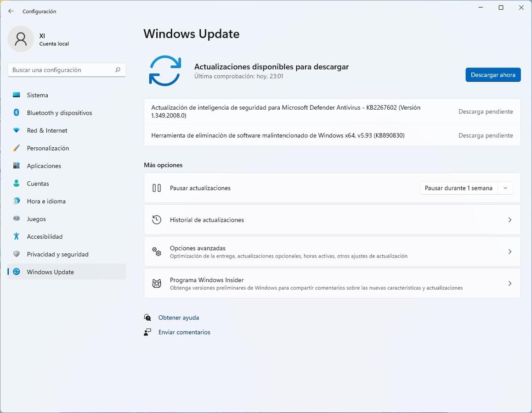Click the back arrow next to Configuración
Image resolution: width=532 pixels, height=413 pixels.
pyautogui.click(x=11, y=11)
